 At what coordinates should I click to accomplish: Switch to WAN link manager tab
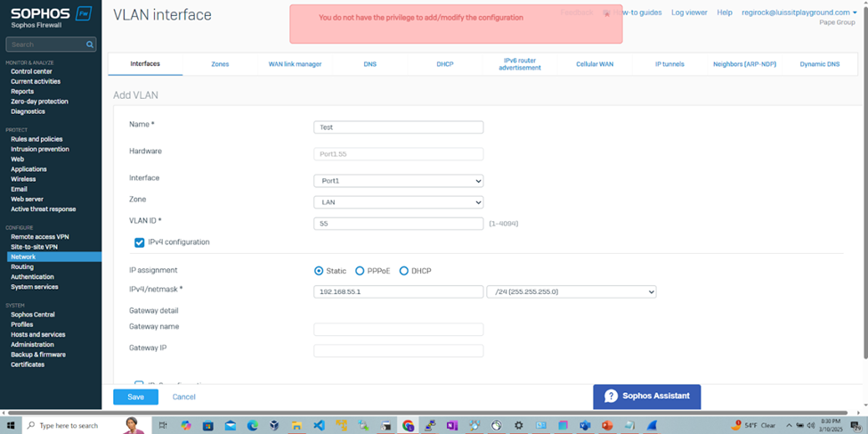pyautogui.click(x=295, y=64)
